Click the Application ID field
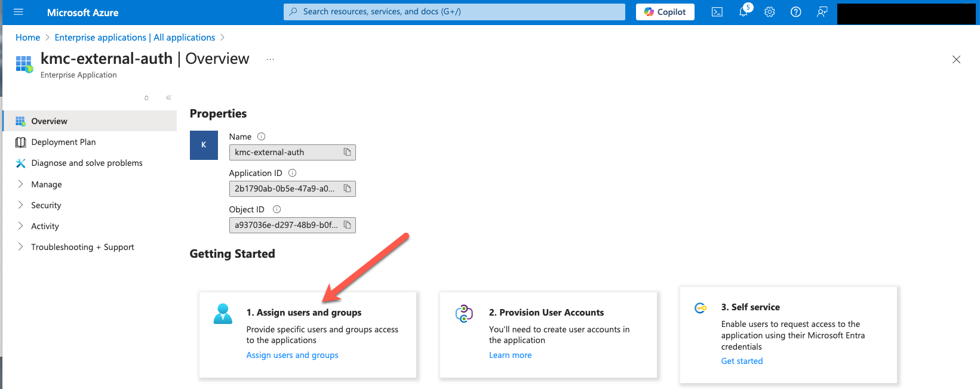This screenshot has height=389, width=980. (293, 189)
